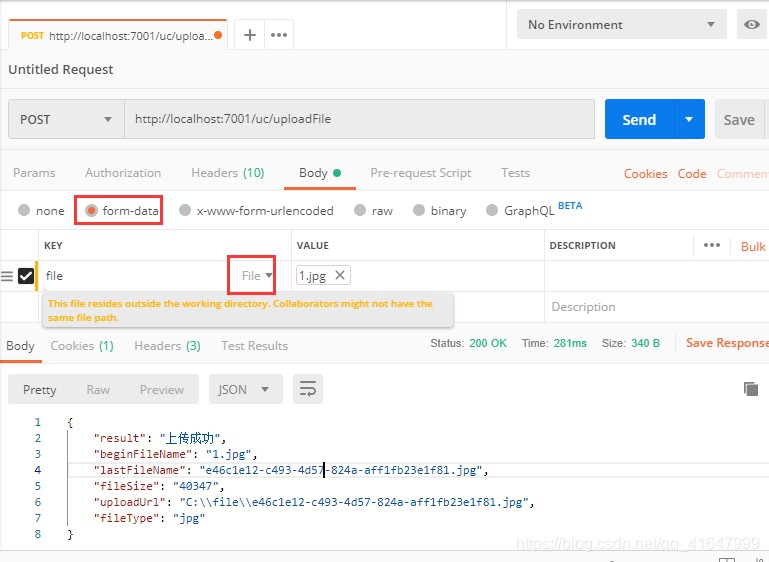This screenshot has height=562, width=769.
Task: Remove the 1.jpg file with X icon
Action: [340, 275]
